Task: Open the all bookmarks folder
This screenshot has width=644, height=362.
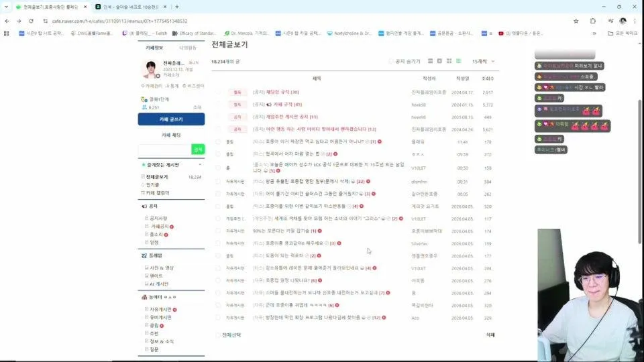Action: [623, 34]
